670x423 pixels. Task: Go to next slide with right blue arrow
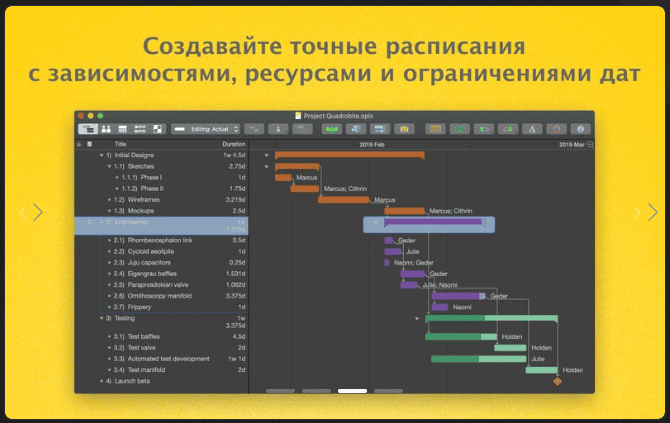(652, 212)
